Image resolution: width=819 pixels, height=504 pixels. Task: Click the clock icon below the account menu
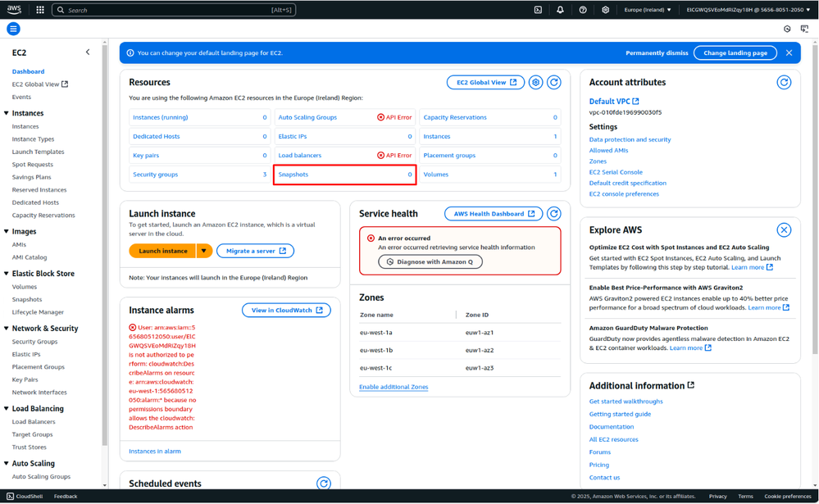pos(787,29)
